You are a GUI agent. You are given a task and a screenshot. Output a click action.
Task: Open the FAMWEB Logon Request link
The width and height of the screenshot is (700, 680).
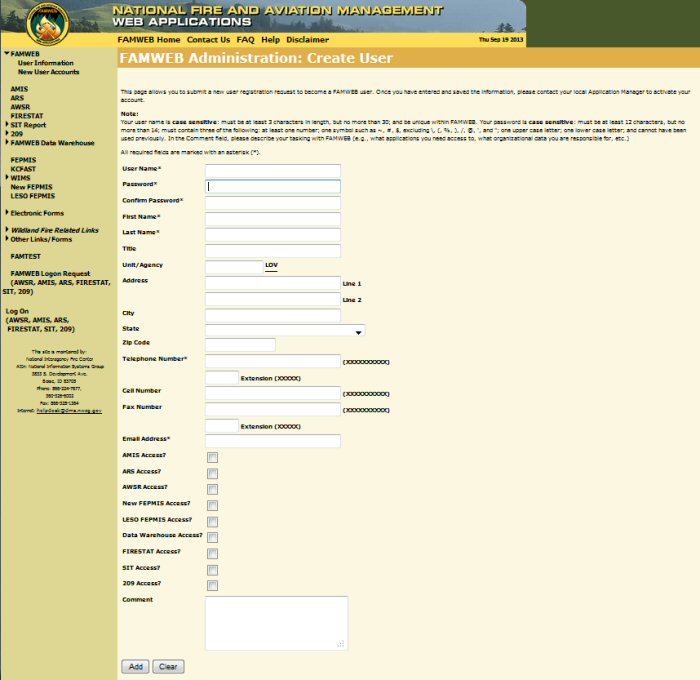pyautogui.click(x=50, y=274)
